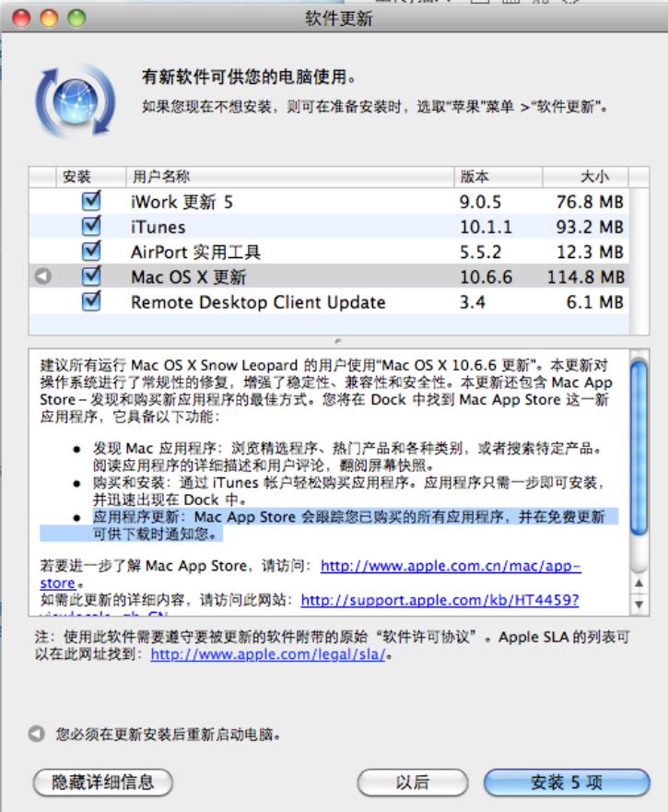
Task: Click the 购买和安装 bullet text
Action: pyautogui.click(x=348, y=491)
